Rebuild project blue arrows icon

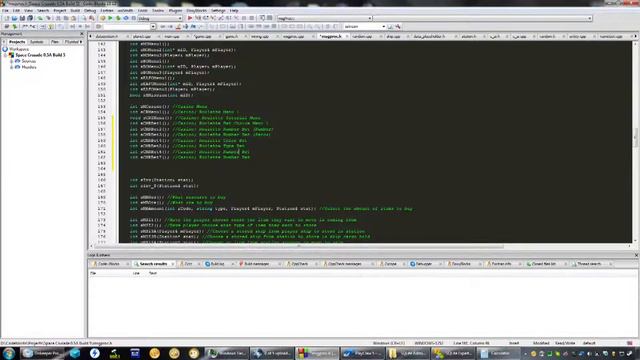coord(126,18)
